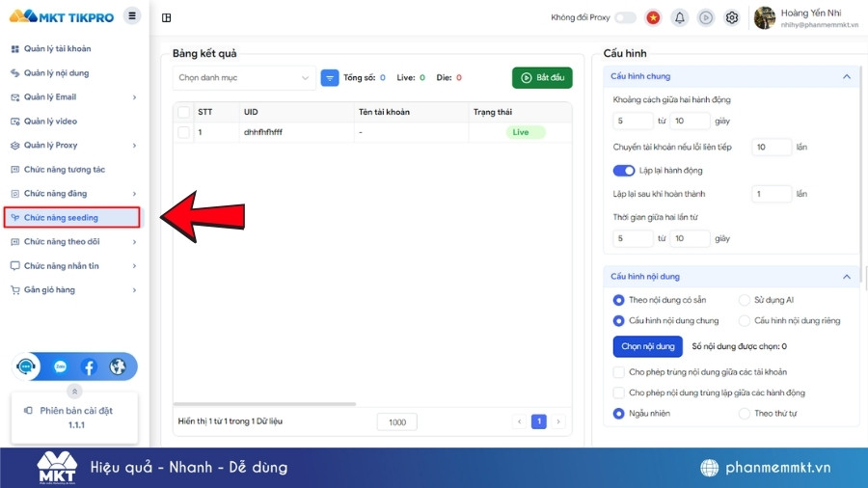Viewport: 868px width, 488px height.
Task: Click the Trạng thái column header
Action: pos(520,112)
